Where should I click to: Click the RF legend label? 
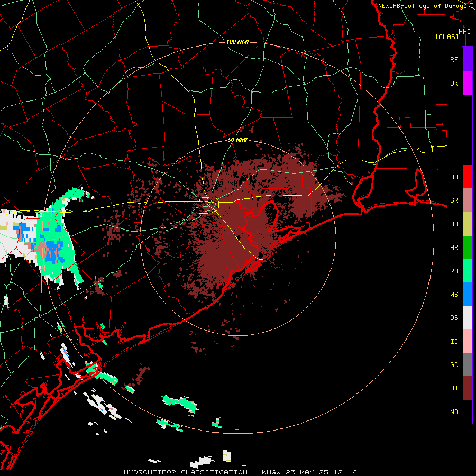pyautogui.click(x=454, y=59)
